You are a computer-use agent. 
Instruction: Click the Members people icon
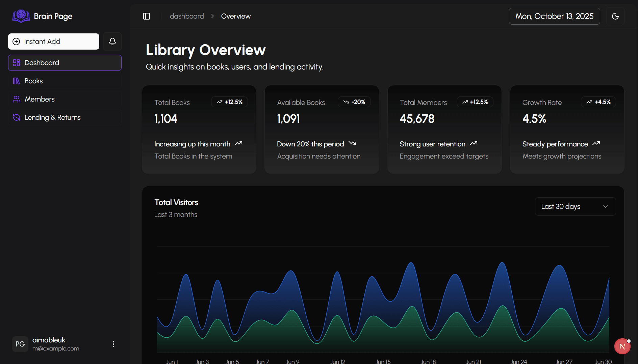pyautogui.click(x=16, y=99)
